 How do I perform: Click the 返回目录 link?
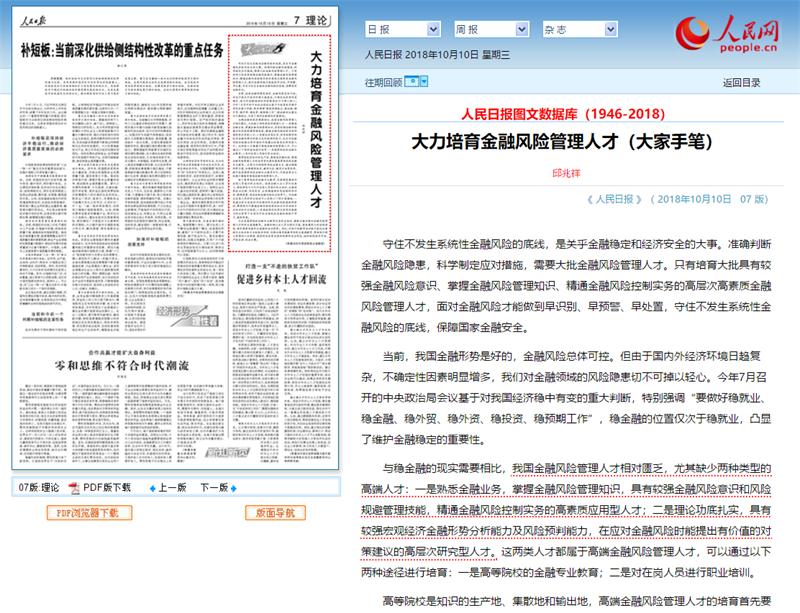tap(741, 83)
